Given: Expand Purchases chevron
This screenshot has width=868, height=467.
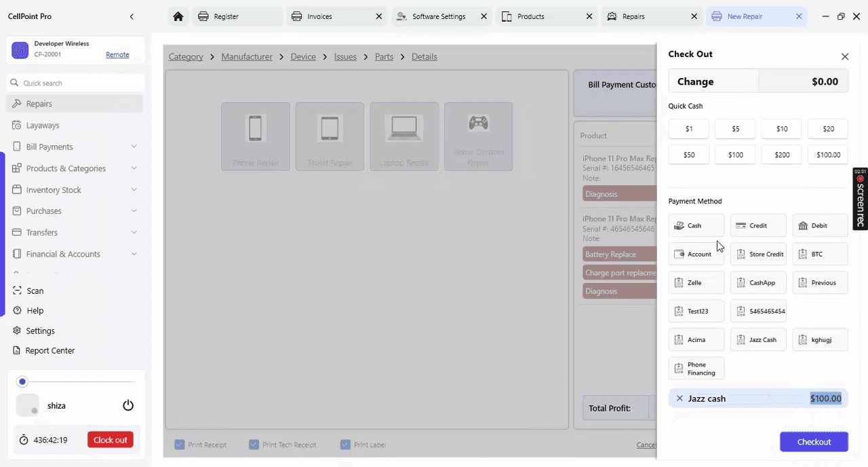Looking at the screenshot, I should pos(134,211).
